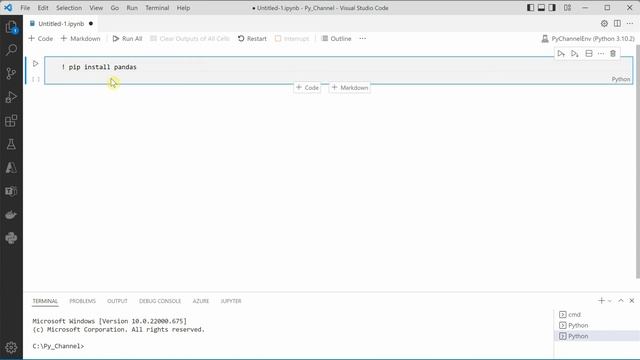Viewport: 640px width, 360px height.
Task: Switch to the PROBLEMS panel tab
Action: coord(82,301)
